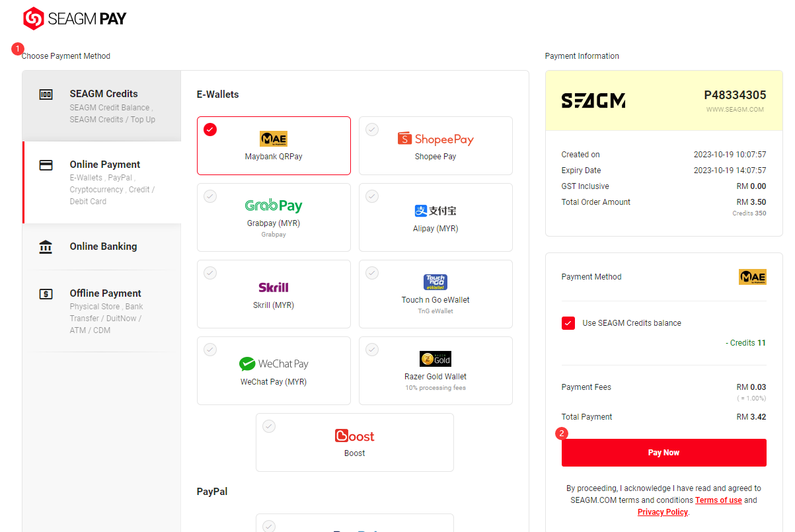795x532 pixels.
Task: Click the Razer Gold Wallet label
Action: (435, 377)
